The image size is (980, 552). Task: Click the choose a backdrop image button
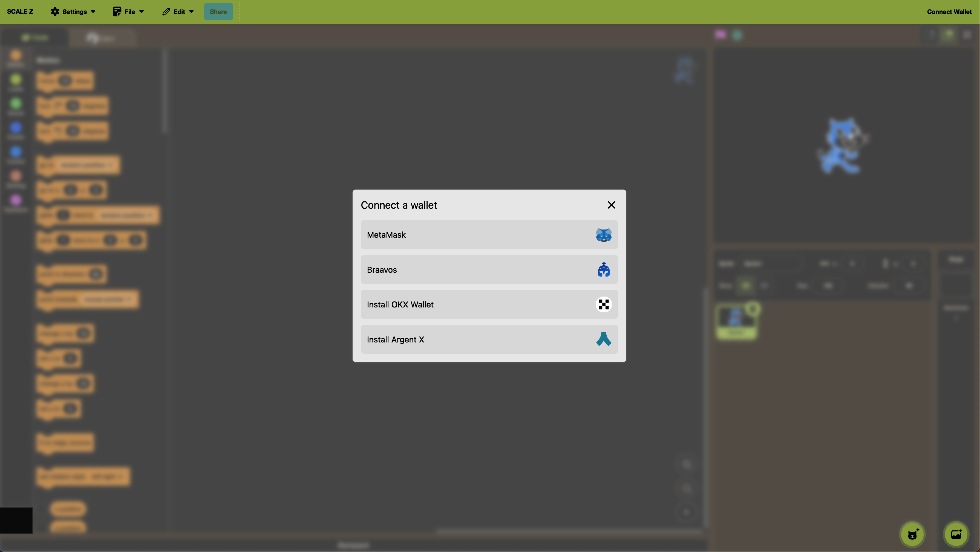956,534
